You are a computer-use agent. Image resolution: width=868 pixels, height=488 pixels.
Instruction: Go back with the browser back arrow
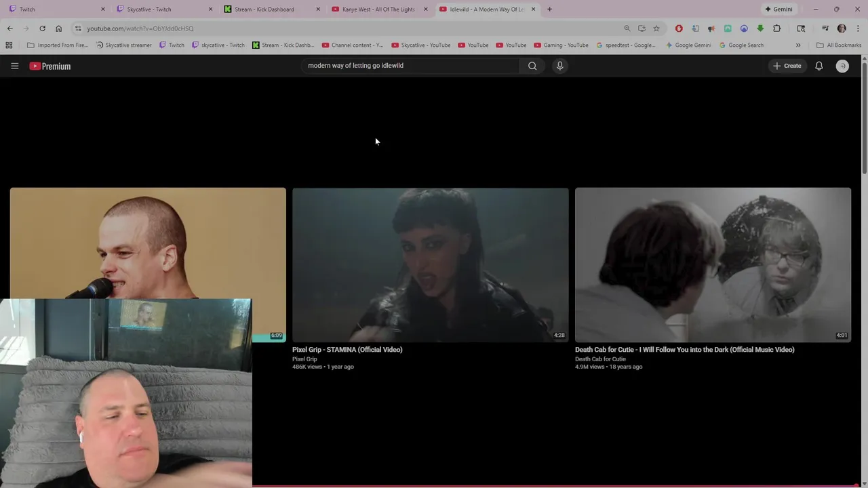[10, 28]
